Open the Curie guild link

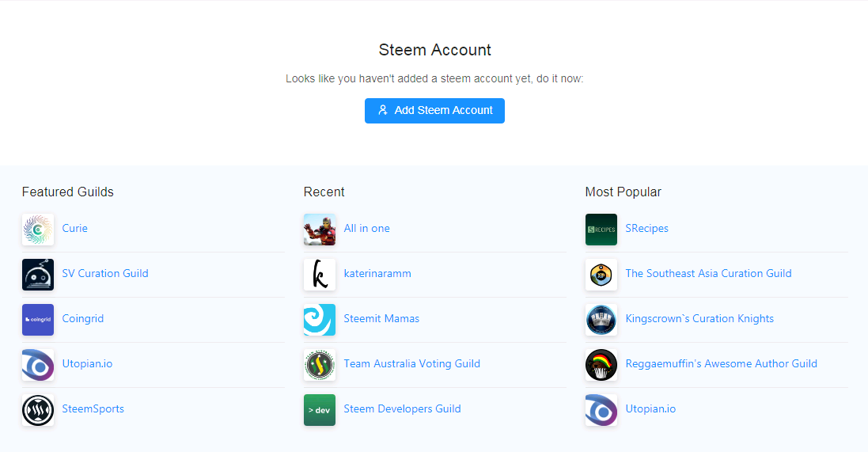[74, 228]
